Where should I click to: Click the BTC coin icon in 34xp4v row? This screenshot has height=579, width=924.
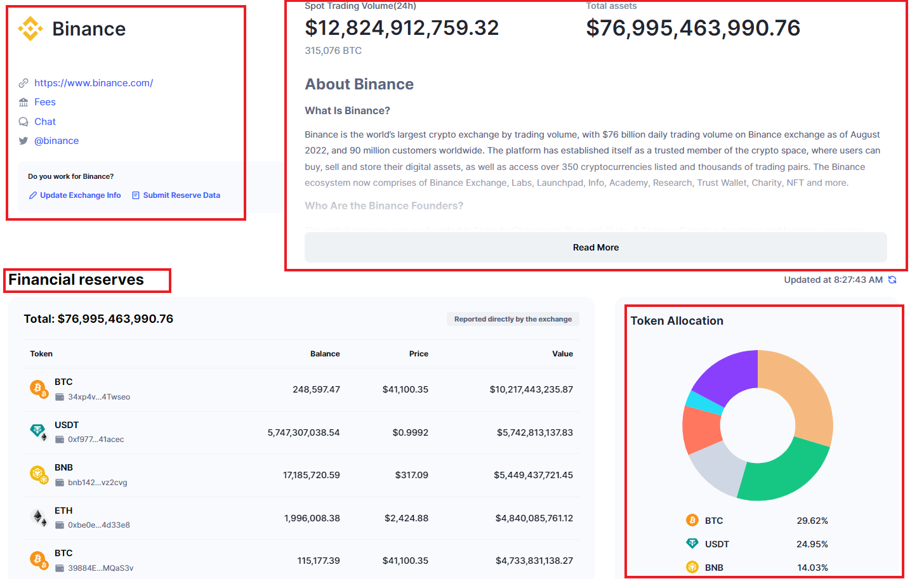pos(39,388)
